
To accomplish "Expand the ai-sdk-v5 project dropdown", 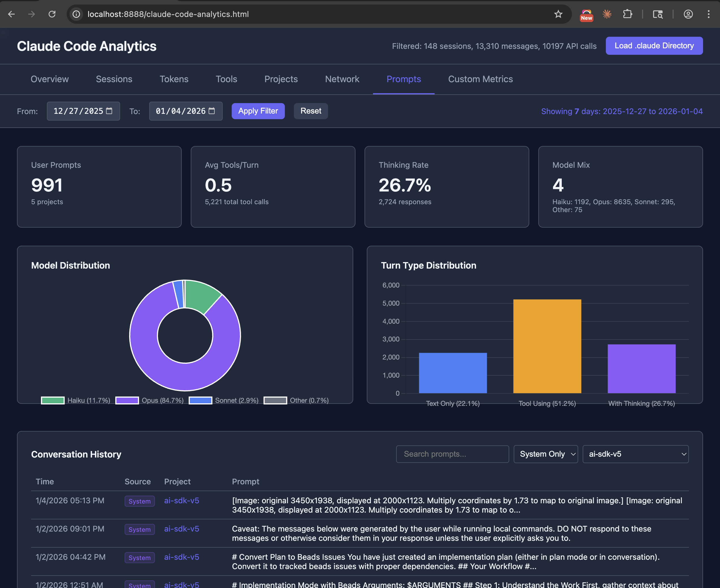I will [635, 454].
